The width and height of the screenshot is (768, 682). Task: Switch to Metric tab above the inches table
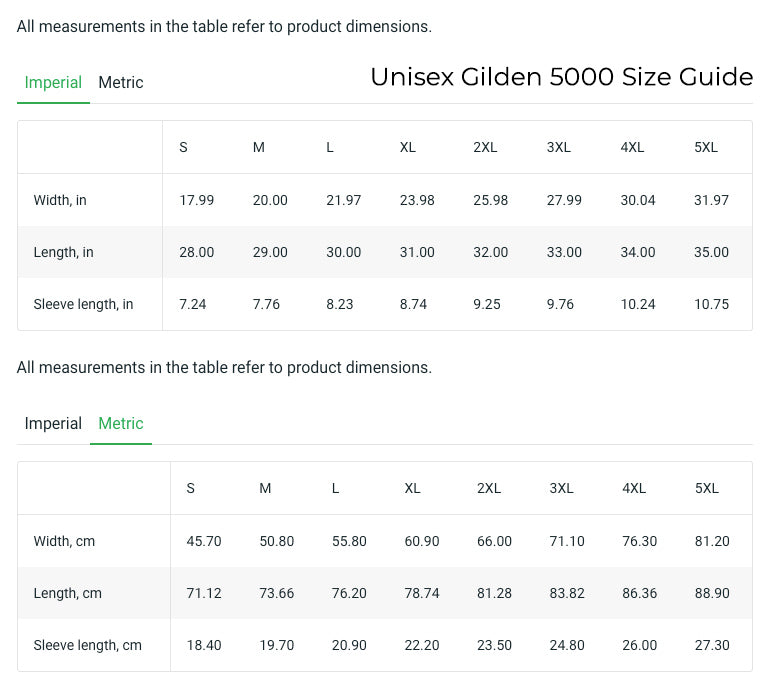tap(120, 83)
